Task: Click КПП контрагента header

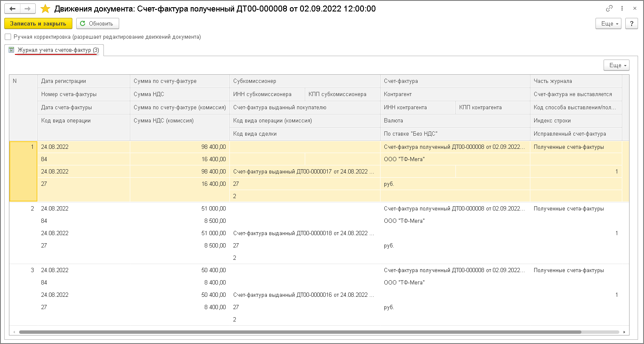Action: (493, 108)
